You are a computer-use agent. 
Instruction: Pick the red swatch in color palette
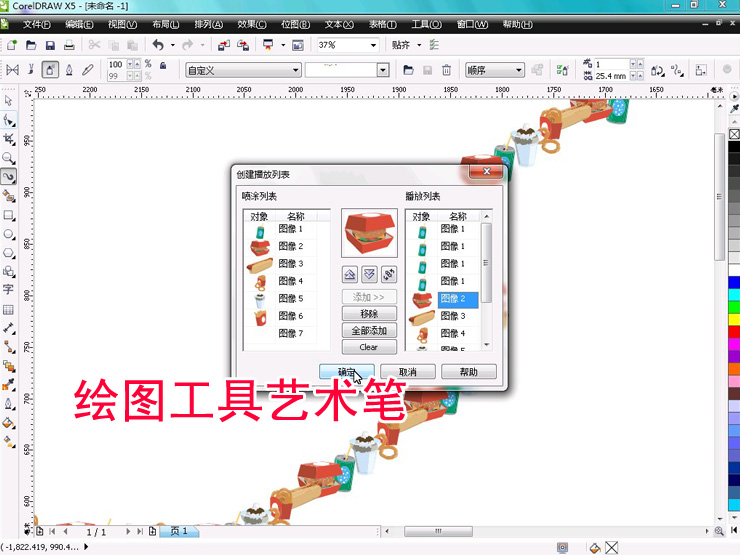point(733,332)
